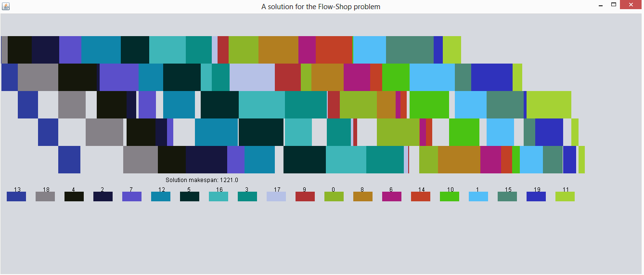Screen dimensions: 644x275
Task: Click the Java application icon in the title bar
Action: point(6,6)
